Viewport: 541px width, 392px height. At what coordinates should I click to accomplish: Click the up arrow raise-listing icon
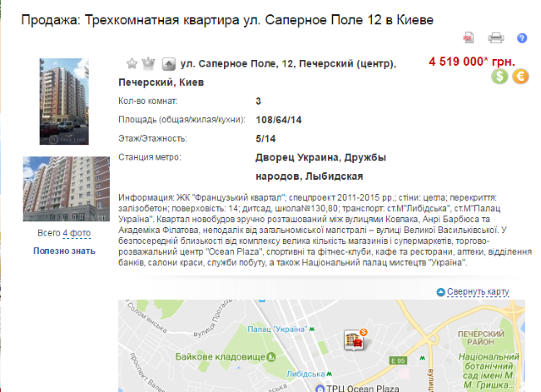pyautogui.click(x=169, y=64)
